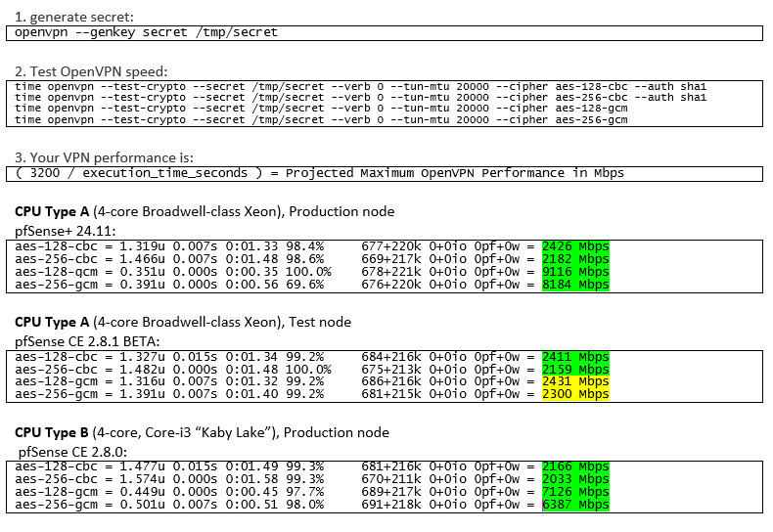Click the 'pfSense CE 2.8.1 BETA:' label
The width and height of the screenshot is (773, 532).
tap(87, 341)
